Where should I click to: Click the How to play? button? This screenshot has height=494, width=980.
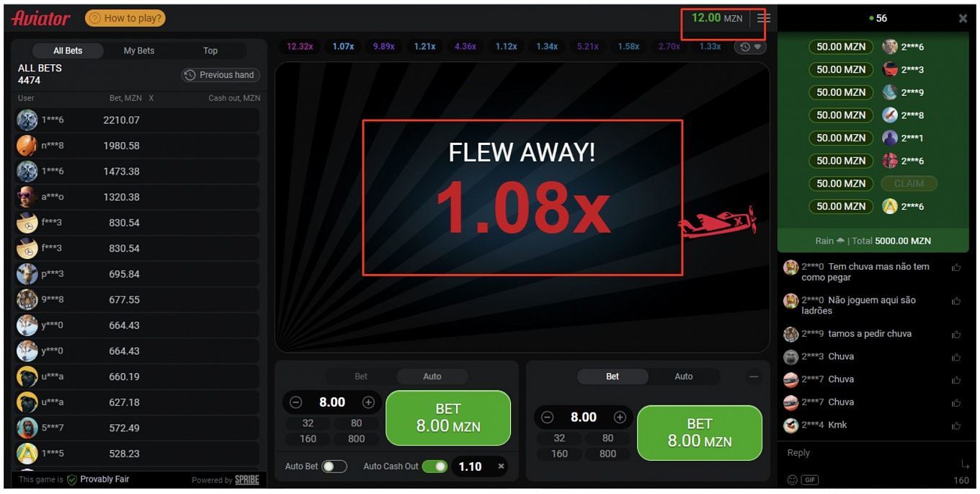point(125,18)
